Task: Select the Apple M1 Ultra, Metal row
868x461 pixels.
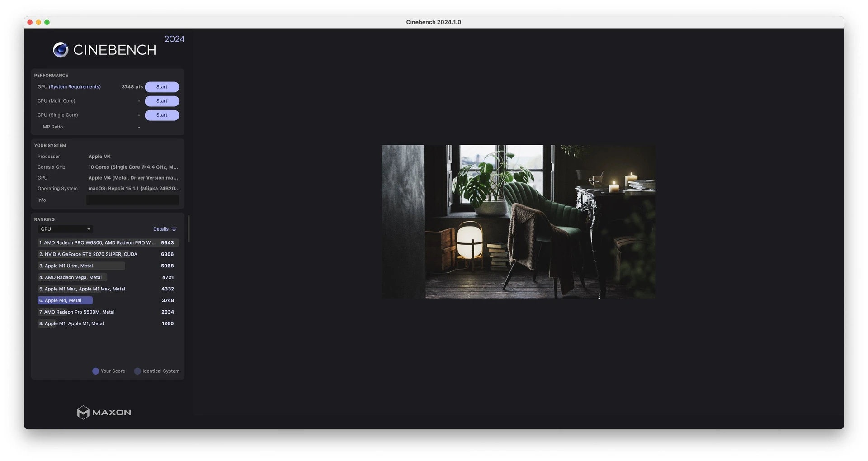Action: (108, 266)
